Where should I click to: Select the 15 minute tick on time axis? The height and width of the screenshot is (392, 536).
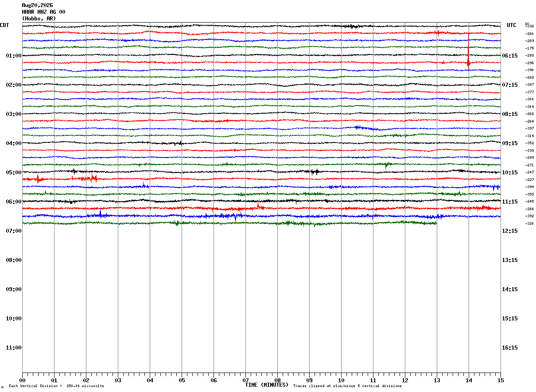click(x=501, y=380)
